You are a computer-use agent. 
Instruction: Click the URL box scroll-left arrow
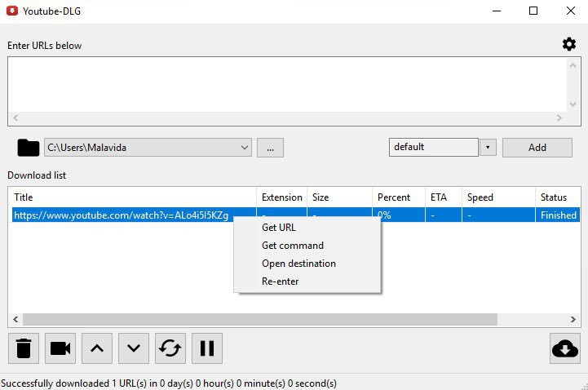[15, 117]
